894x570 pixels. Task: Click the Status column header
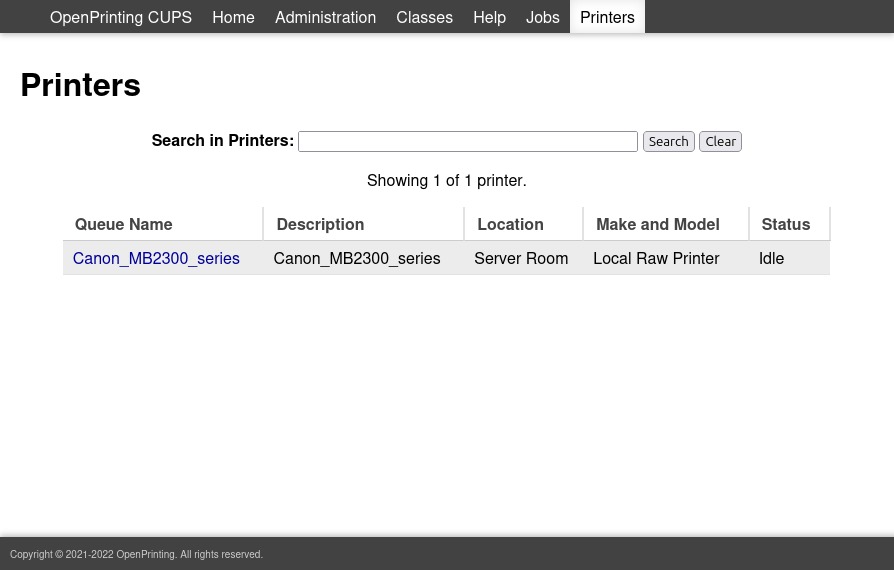click(785, 224)
